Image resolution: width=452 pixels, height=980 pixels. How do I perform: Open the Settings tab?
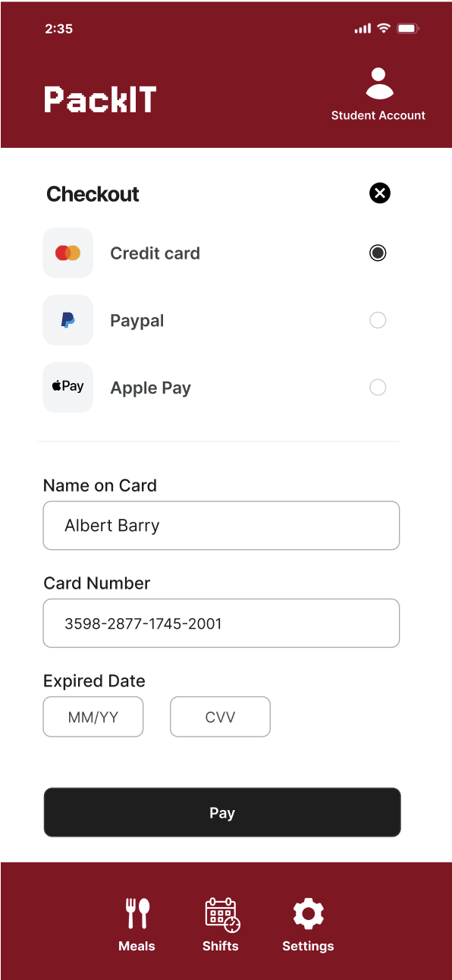tap(308, 924)
